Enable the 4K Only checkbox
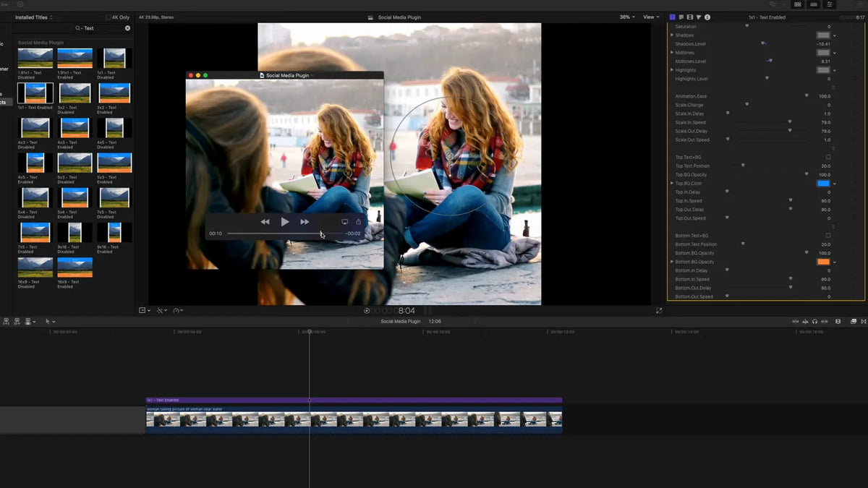 coord(108,17)
